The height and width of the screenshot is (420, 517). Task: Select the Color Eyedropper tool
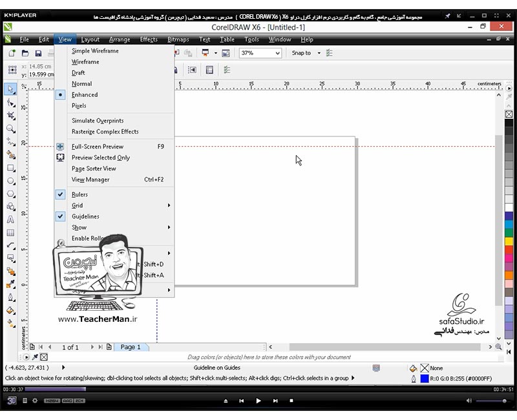[x=10, y=284]
